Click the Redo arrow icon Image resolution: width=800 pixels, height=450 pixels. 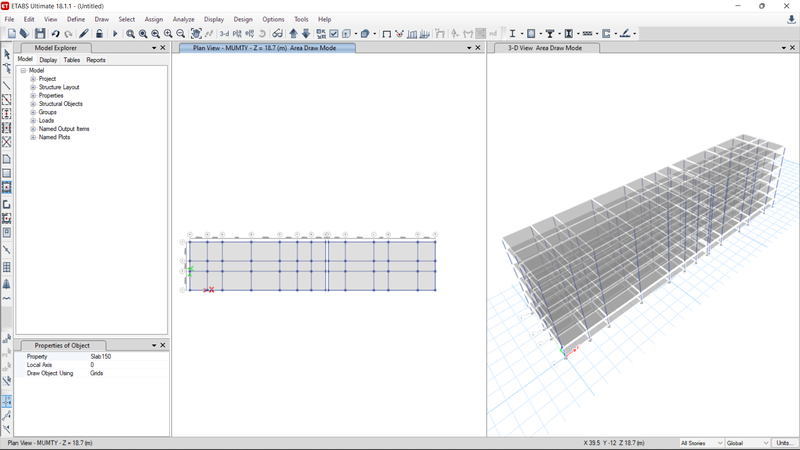[68, 34]
